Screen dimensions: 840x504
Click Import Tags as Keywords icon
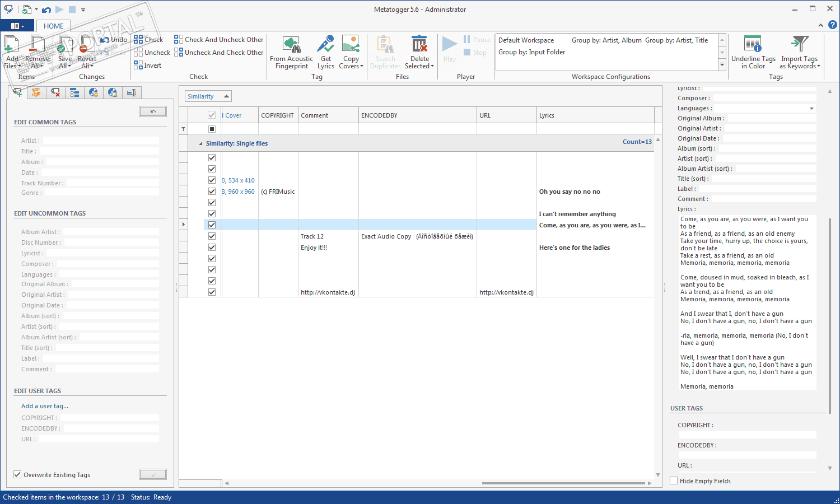click(800, 45)
